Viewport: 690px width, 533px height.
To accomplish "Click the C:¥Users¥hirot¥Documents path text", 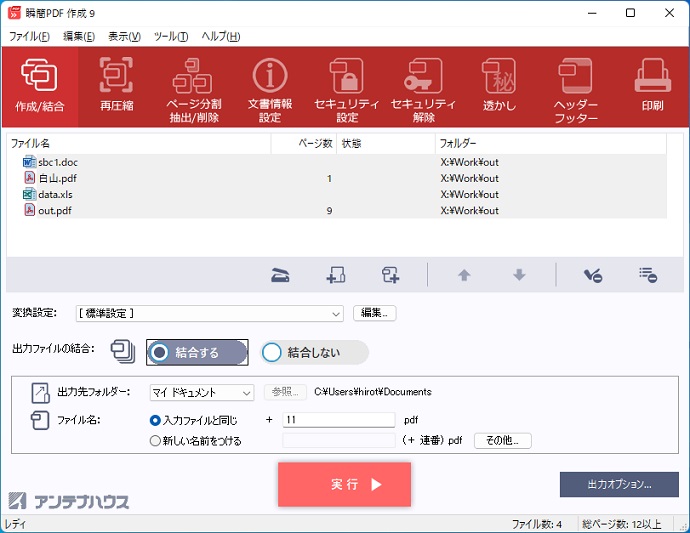I will pyautogui.click(x=373, y=392).
